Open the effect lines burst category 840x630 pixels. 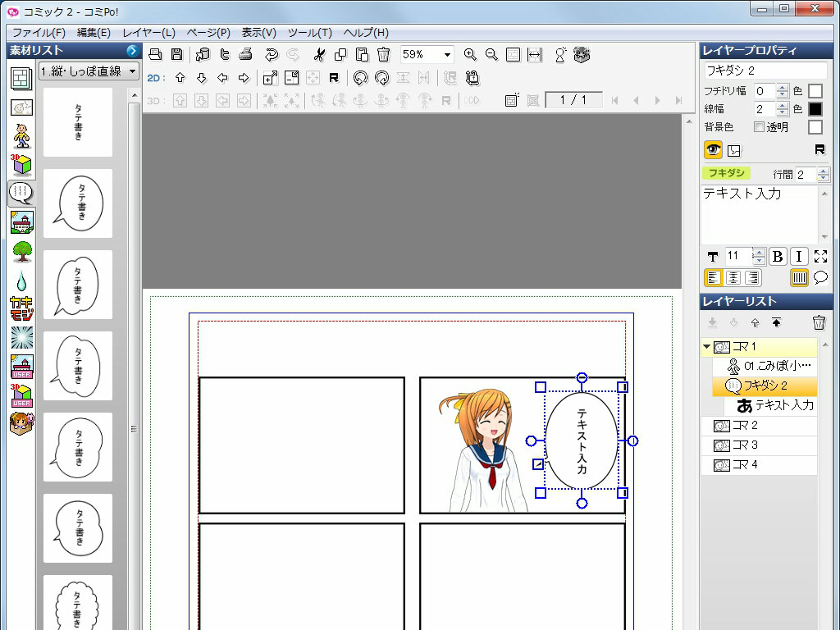(21, 337)
